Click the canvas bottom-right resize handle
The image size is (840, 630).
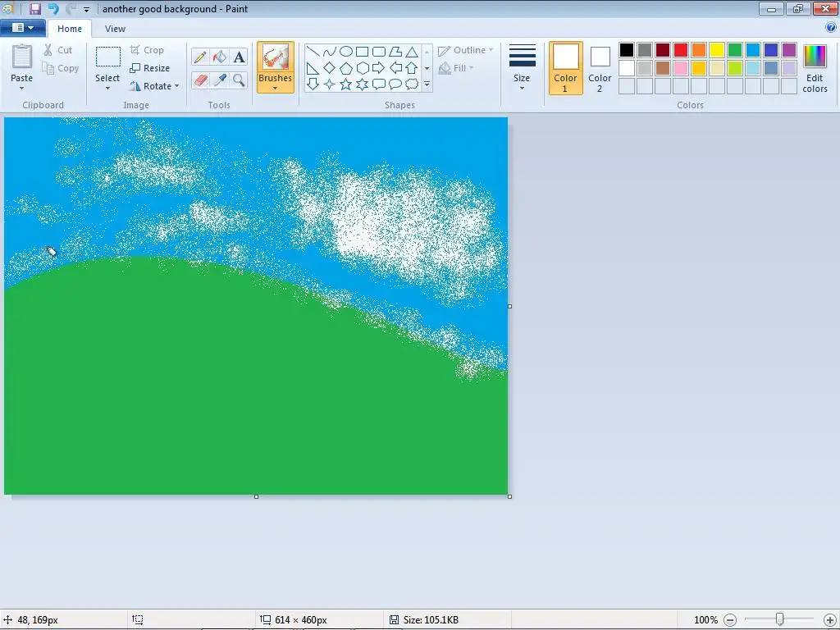(509, 496)
